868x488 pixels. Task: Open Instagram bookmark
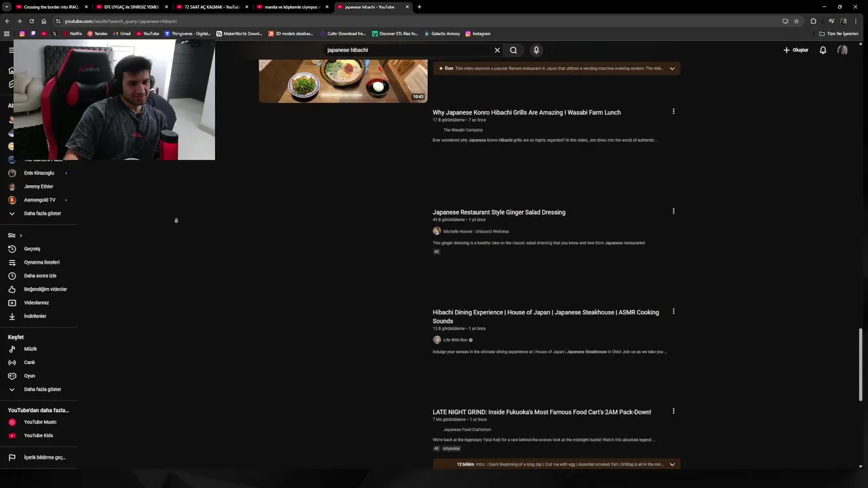(x=478, y=33)
